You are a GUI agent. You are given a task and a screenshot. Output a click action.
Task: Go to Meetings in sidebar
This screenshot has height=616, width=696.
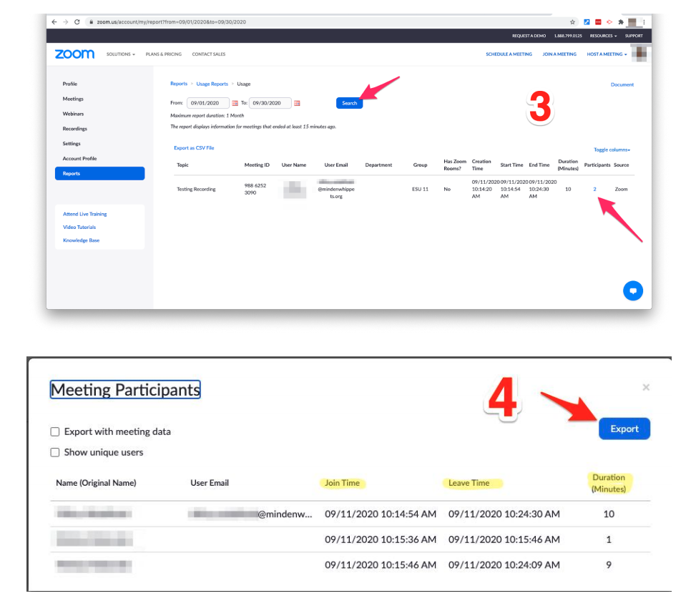73,99
